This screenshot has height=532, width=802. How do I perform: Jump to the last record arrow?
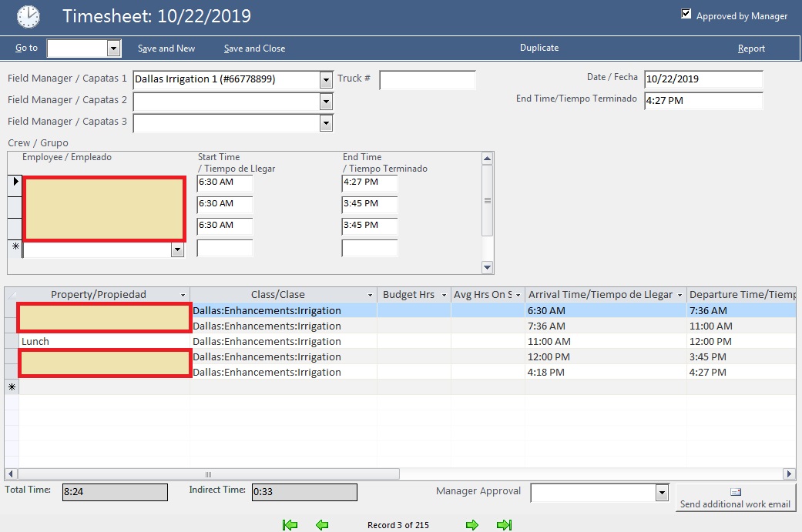505,525
